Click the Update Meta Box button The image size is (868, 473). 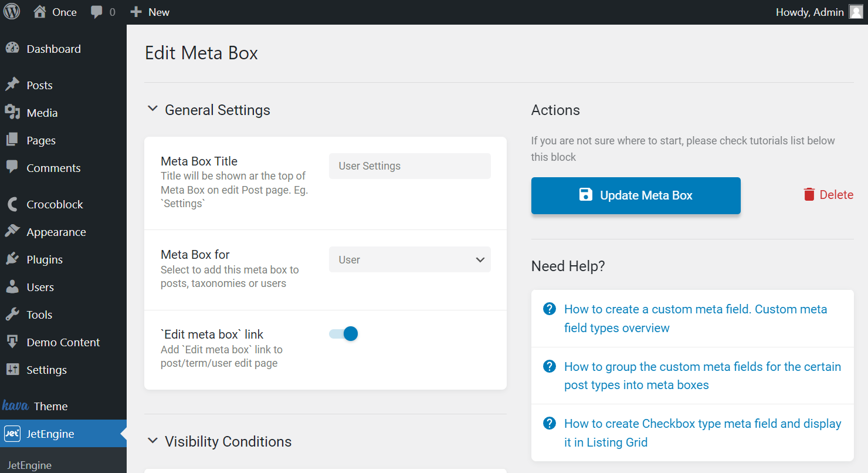coord(636,195)
